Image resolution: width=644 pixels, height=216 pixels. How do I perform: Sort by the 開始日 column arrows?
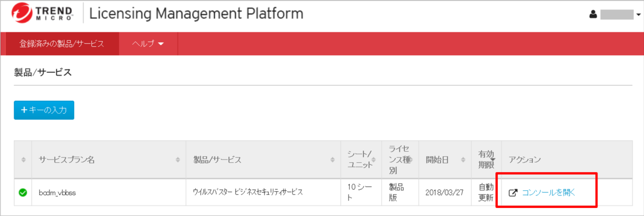click(464, 160)
